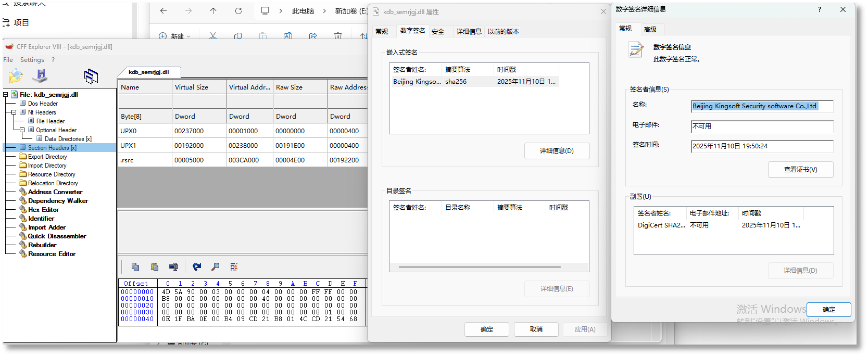Refresh the File Explorer view
The height and width of the screenshot is (356, 868).
(238, 11)
